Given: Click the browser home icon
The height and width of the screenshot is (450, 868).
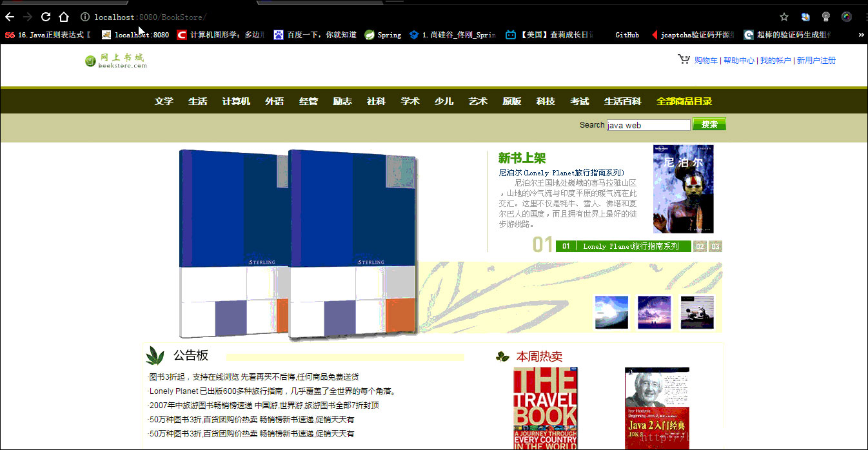Looking at the screenshot, I should pyautogui.click(x=64, y=17).
